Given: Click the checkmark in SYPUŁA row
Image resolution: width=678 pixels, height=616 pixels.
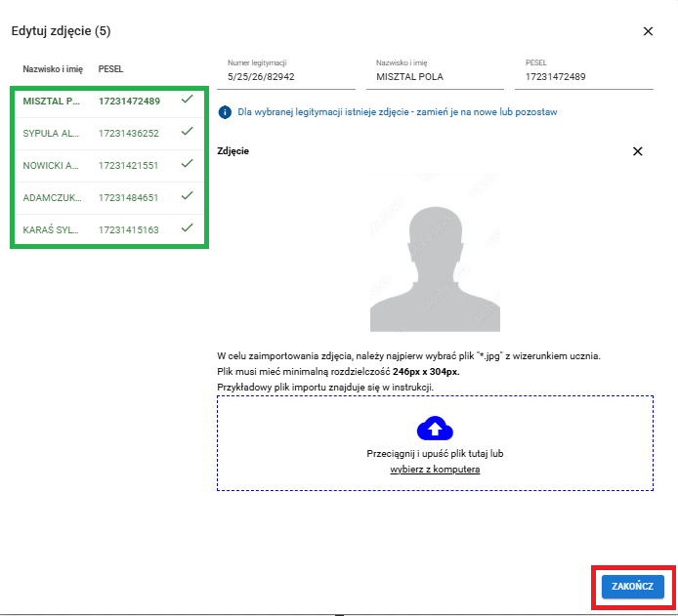Looking at the screenshot, I should pos(187,132).
